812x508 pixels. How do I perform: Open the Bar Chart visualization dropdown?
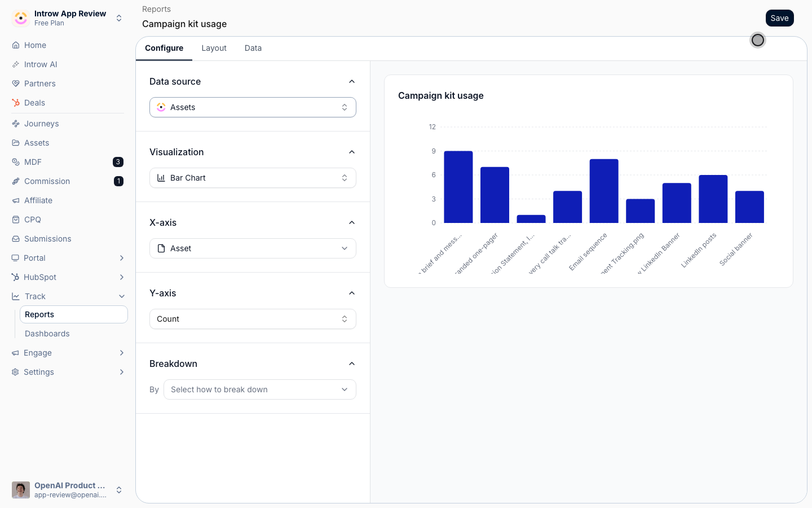[x=253, y=178]
